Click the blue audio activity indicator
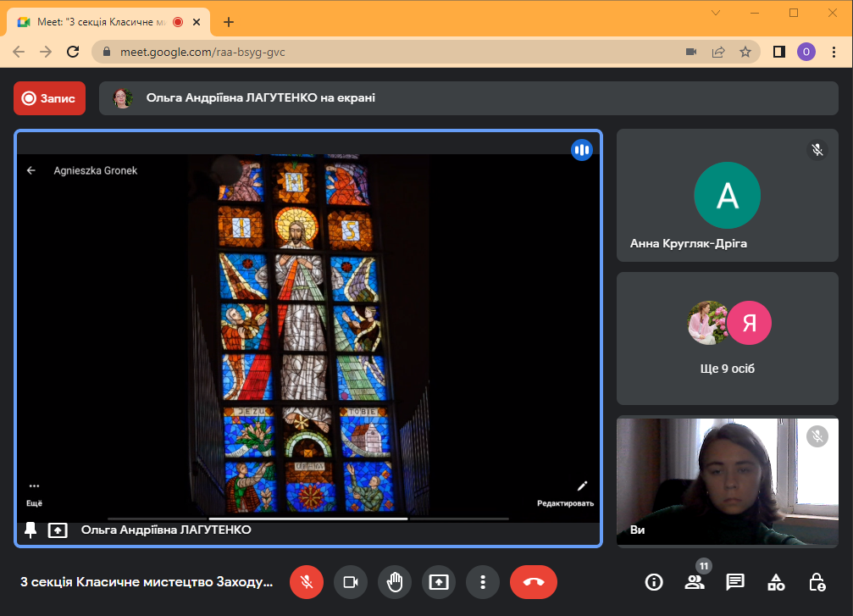The image size is (853, 616). click(582, 150)
